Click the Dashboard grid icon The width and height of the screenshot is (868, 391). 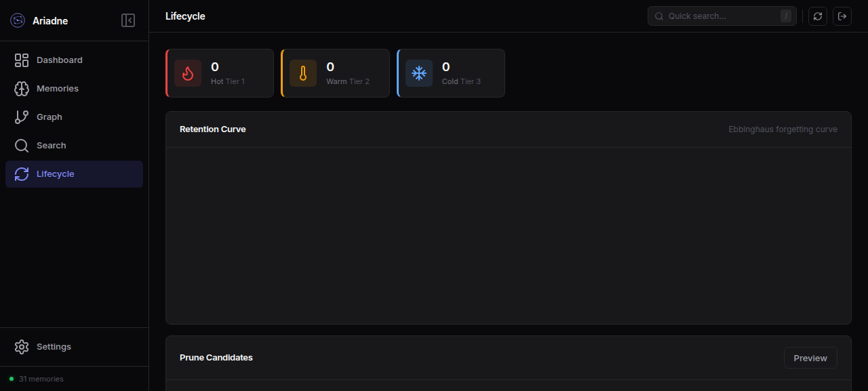(22, 60)
